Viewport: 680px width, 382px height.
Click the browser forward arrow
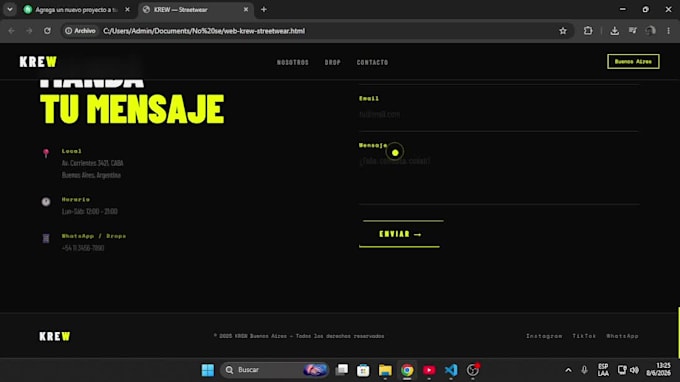click(29, 31)
